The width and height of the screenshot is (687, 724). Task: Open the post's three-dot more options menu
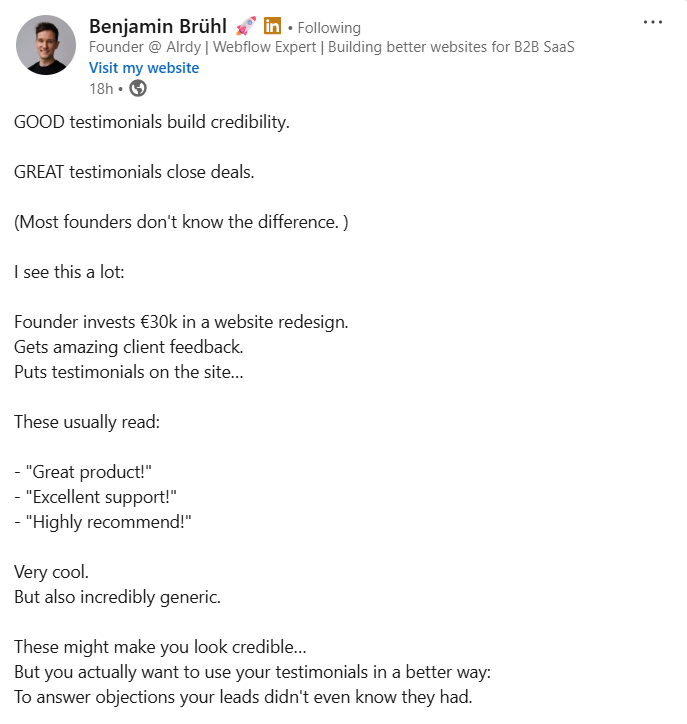(x=653, y=22)
